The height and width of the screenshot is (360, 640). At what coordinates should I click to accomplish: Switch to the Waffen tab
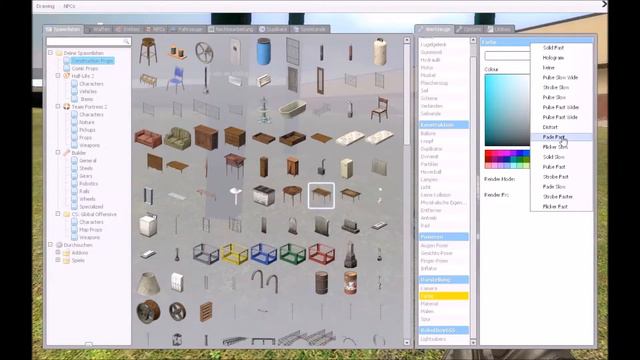(x=98, y=29)
